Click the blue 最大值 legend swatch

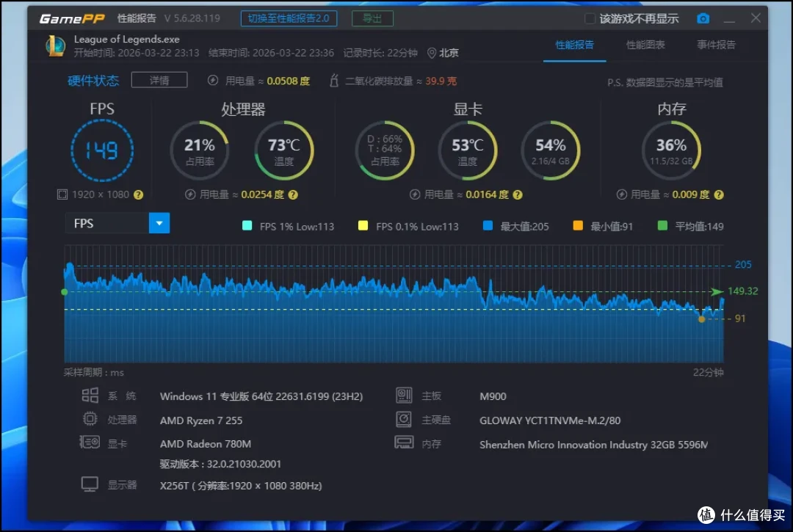[x=488, y=225]
